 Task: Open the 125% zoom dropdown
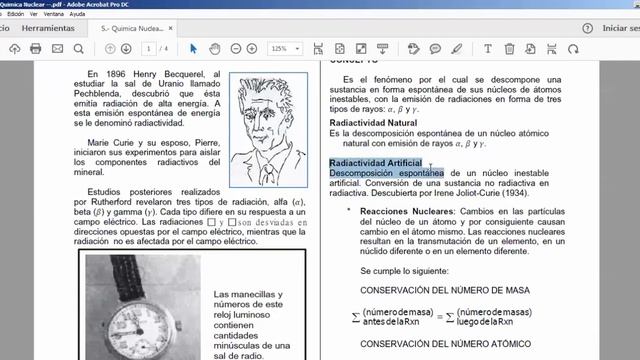pos(285,49)
